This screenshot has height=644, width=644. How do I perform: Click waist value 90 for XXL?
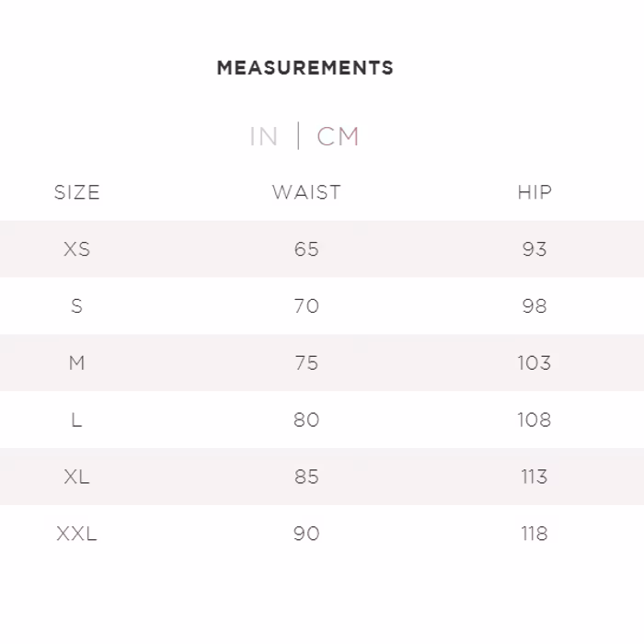click(306, 535)
